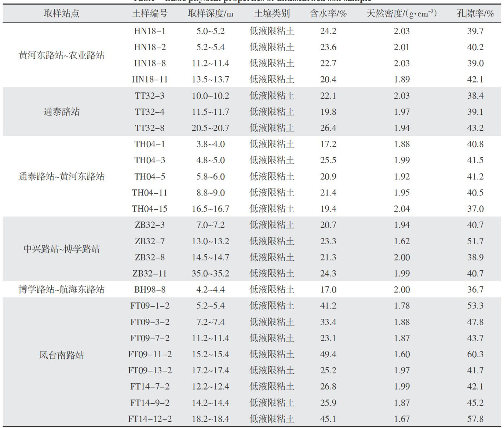This screenshot has height=428, width=504.
Task: Click sample number BH98-8
Action: pyautogui.click(x=150, y=290)
